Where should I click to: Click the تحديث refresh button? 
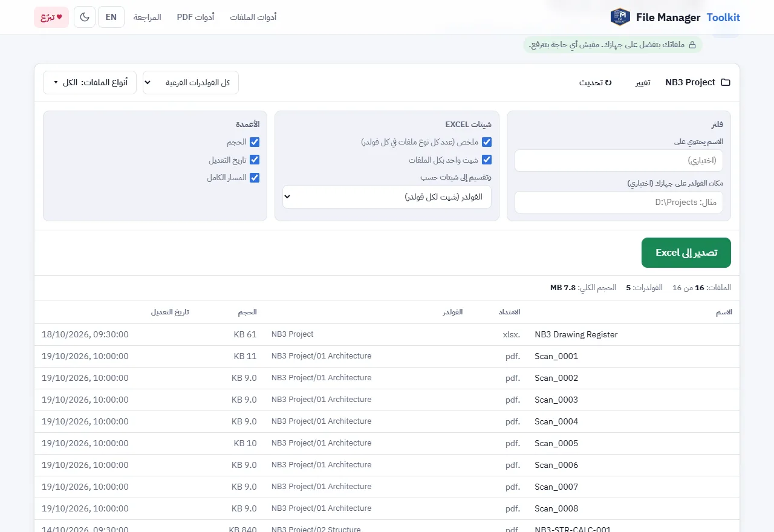click(x=596, y=82)
